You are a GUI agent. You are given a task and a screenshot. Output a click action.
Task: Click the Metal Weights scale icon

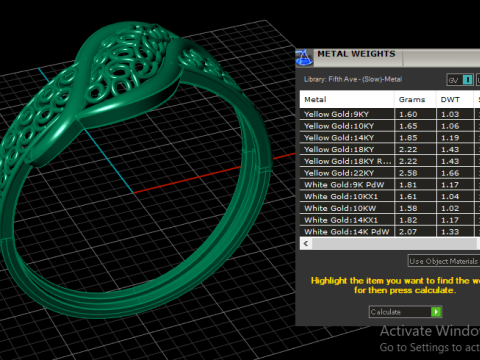click(304, 58)
